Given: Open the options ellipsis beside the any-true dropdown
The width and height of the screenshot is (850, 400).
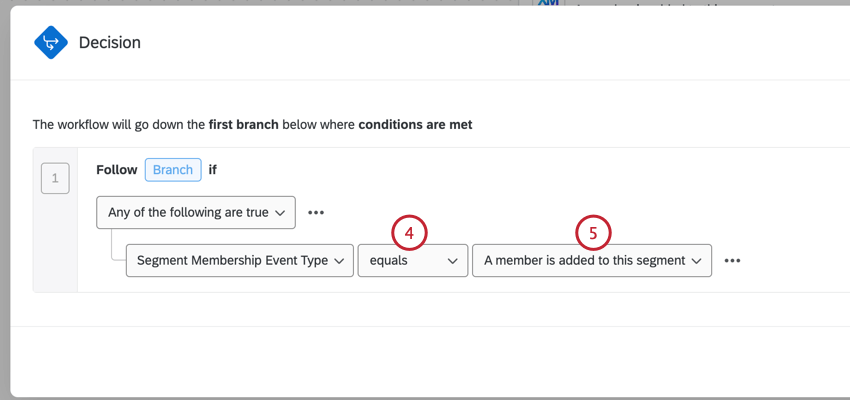Looking at the screenshot, I should (x=316, y=212).
